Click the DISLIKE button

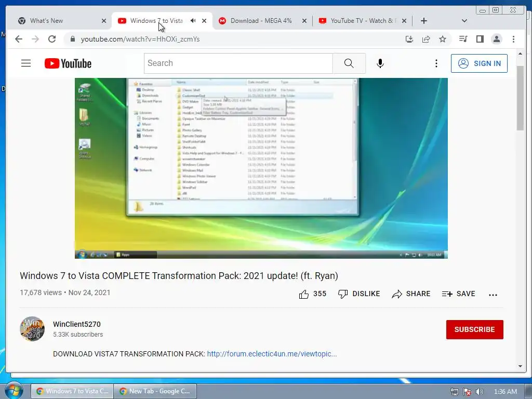click(359, 294)
